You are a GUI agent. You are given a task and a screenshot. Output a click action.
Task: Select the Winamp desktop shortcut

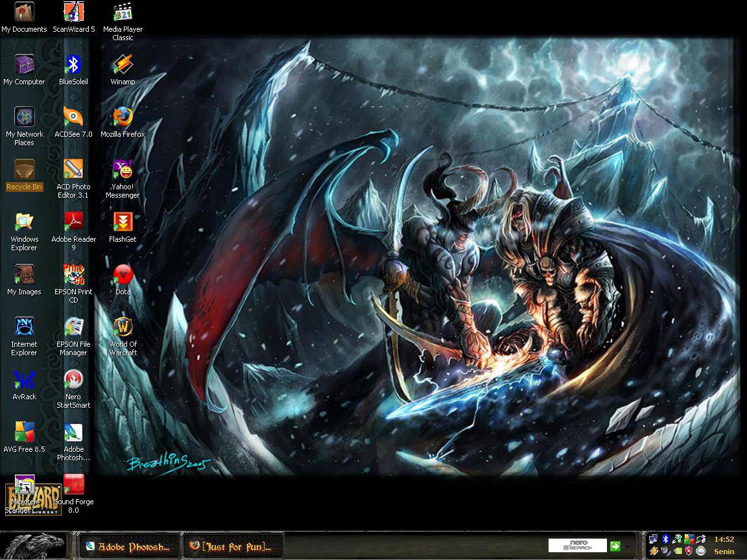[x=123, y=69]
